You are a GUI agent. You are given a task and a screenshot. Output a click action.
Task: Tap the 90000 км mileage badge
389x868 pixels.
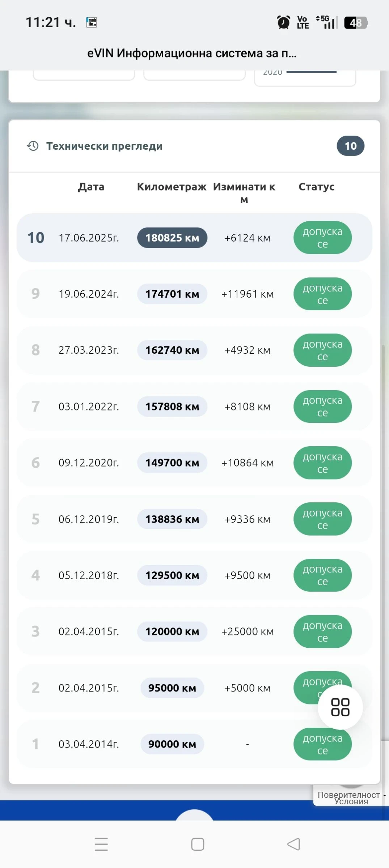[172, 744]
